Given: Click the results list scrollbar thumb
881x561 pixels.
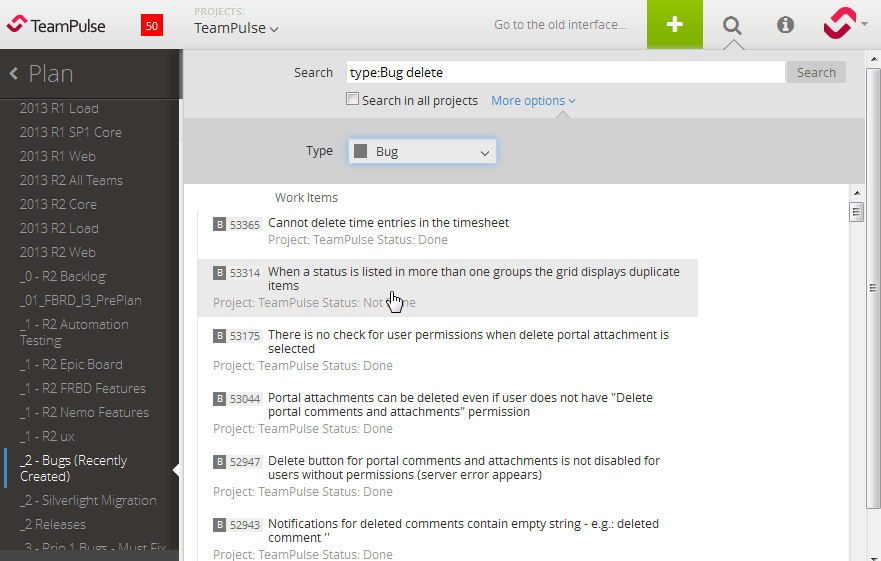Looking at the screenshot, I should coord(856,212).
